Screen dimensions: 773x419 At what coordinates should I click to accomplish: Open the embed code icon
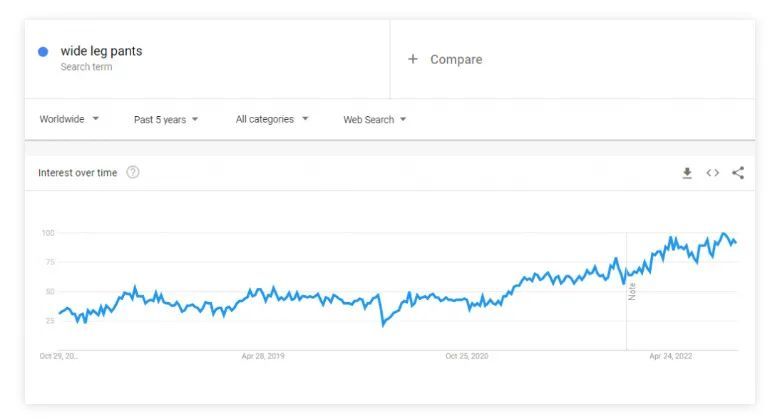click(x=712, y=173)
